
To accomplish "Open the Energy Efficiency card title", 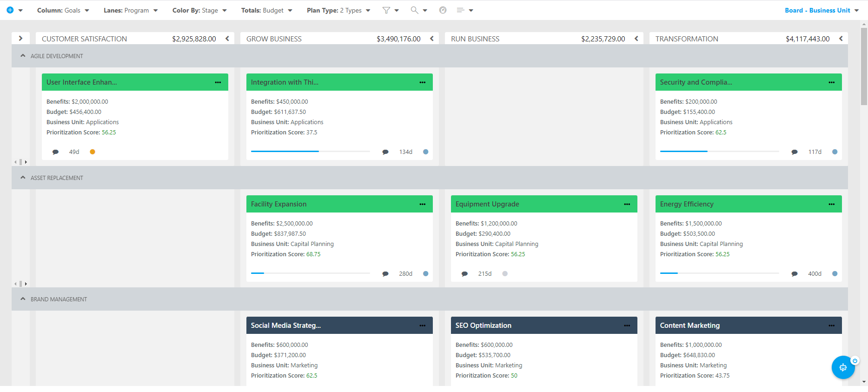I will tap(687, 204).
